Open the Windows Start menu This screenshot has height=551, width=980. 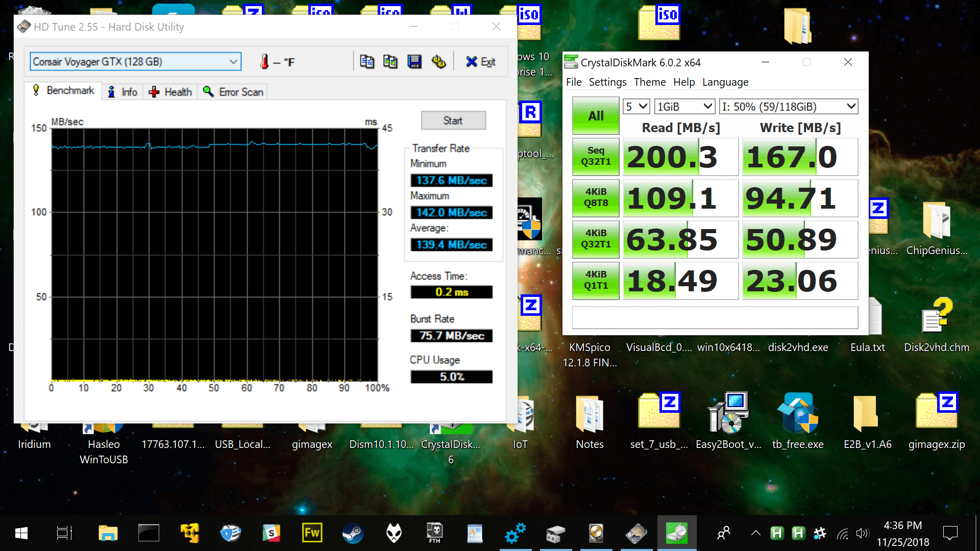click(21, 534)
